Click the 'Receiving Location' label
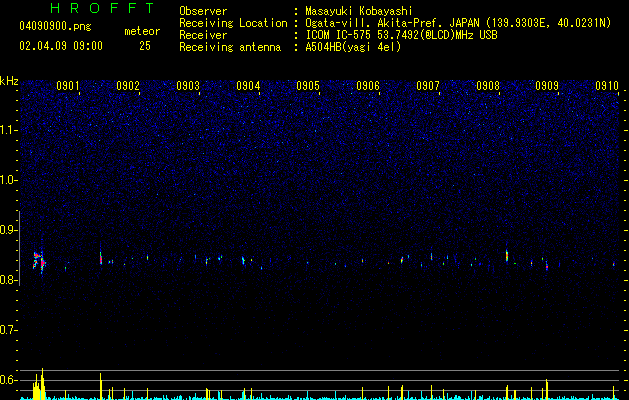This screenshot has width=629, height=400. (233, 23)
